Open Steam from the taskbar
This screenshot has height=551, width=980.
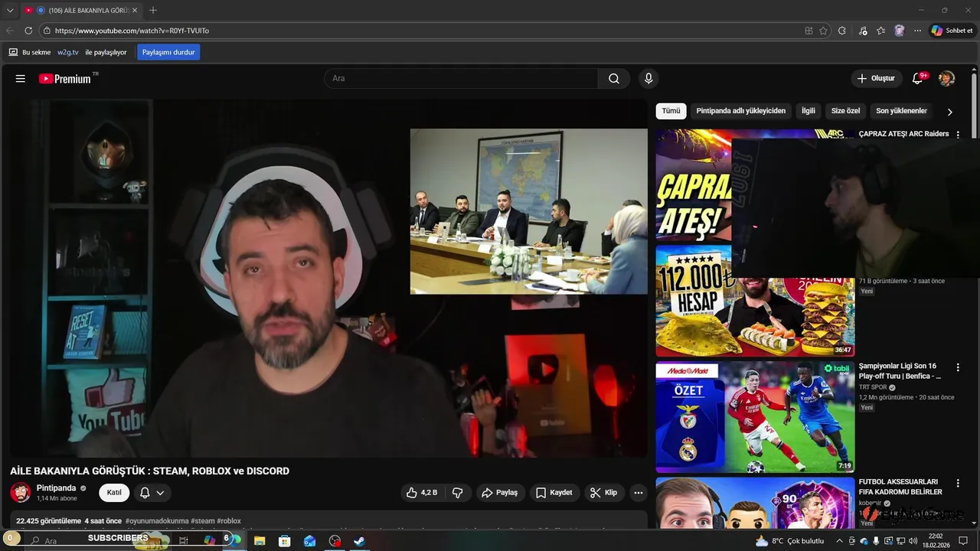click(359, 540)
